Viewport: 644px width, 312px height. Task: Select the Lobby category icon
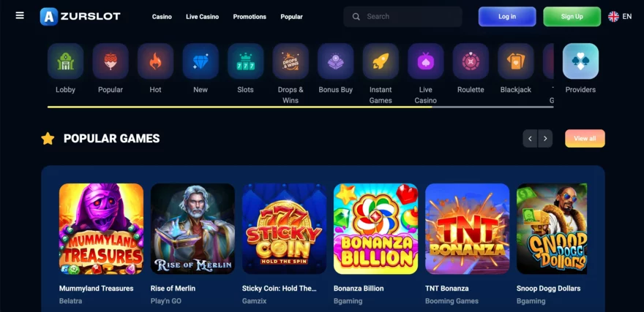pos(65,61)
